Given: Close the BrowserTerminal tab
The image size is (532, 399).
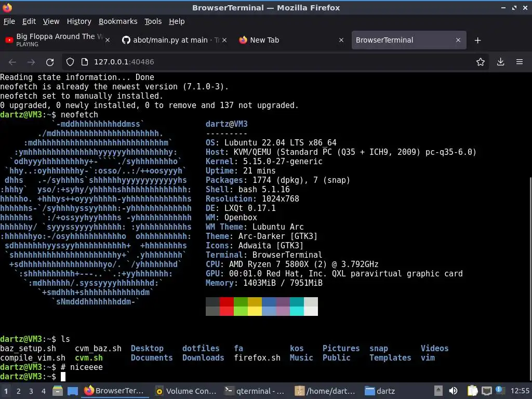Looking at the screenshot, I should (x=458, y=40).
